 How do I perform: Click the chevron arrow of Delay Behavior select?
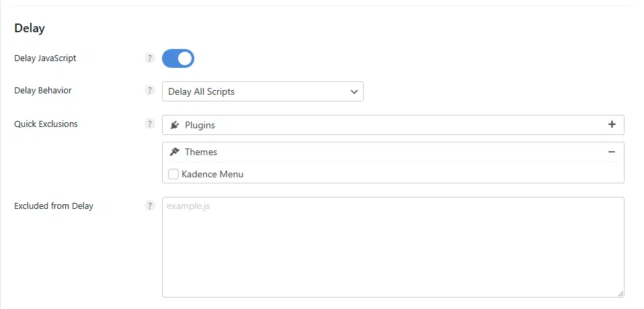[x=354, y=91]
